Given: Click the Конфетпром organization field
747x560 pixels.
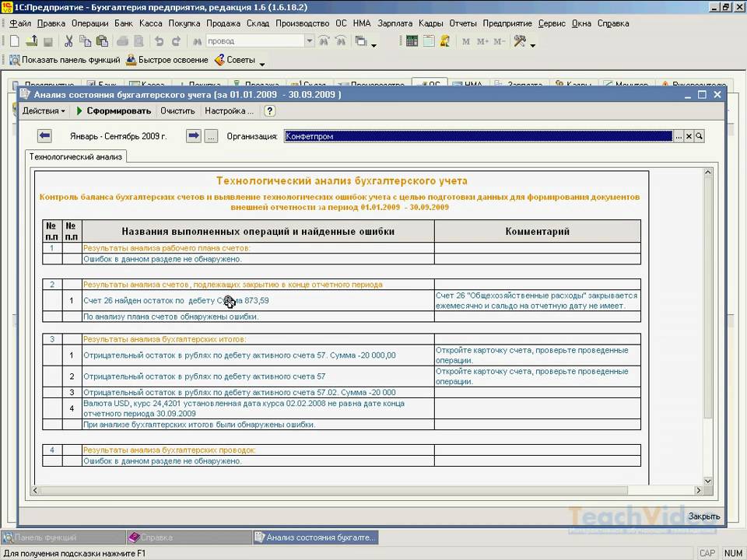Looking at the screenshot, I should coord(479,136).
